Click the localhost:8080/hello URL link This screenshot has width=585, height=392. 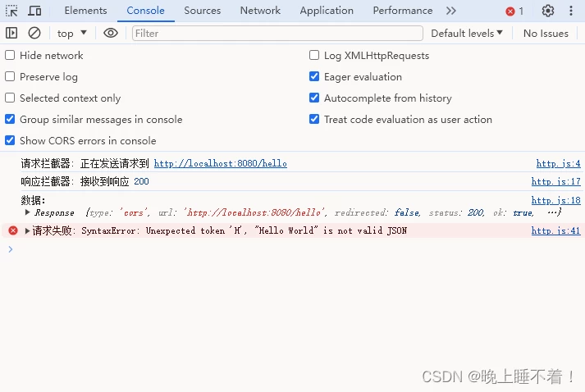[x=220, y=164]
